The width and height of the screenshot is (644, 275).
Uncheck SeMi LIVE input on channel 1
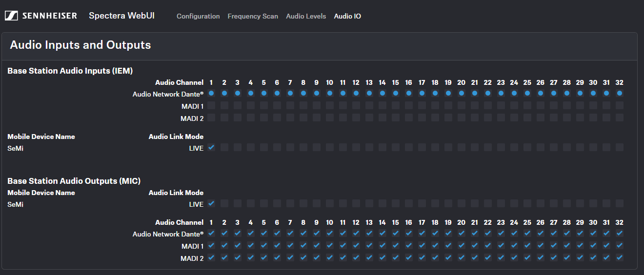(211, 147)
